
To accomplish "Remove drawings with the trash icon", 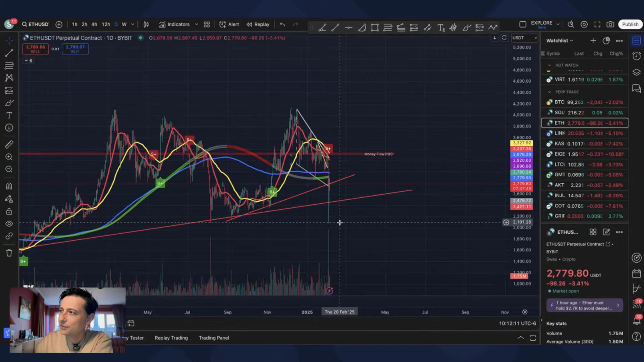I will coord(9,253).
